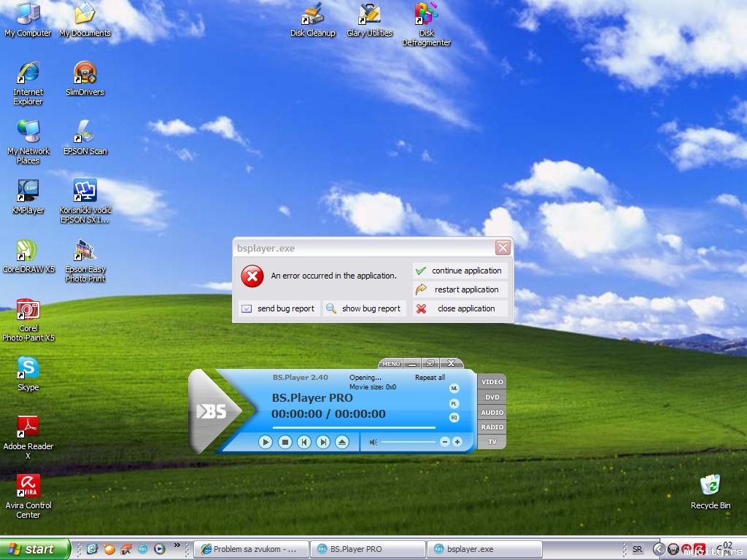
Task: Select the Korisnički vodič EPSON SX1 icon
Action: 85,202
